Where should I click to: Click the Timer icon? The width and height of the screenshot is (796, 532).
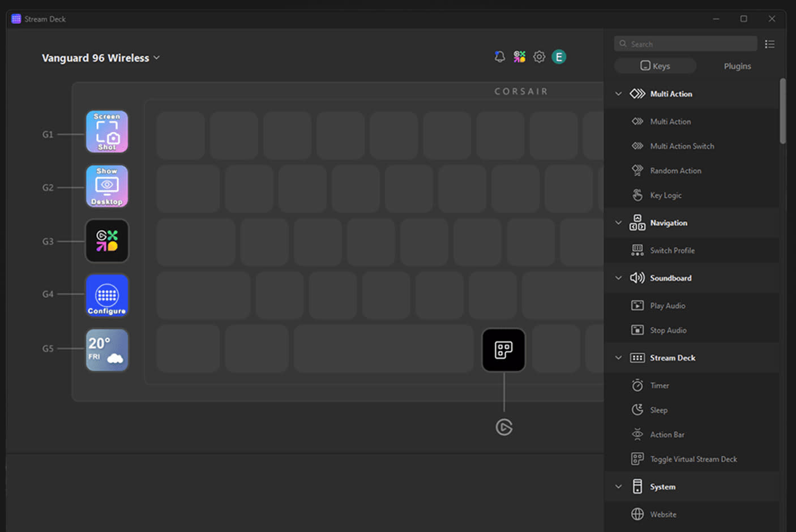637,385
